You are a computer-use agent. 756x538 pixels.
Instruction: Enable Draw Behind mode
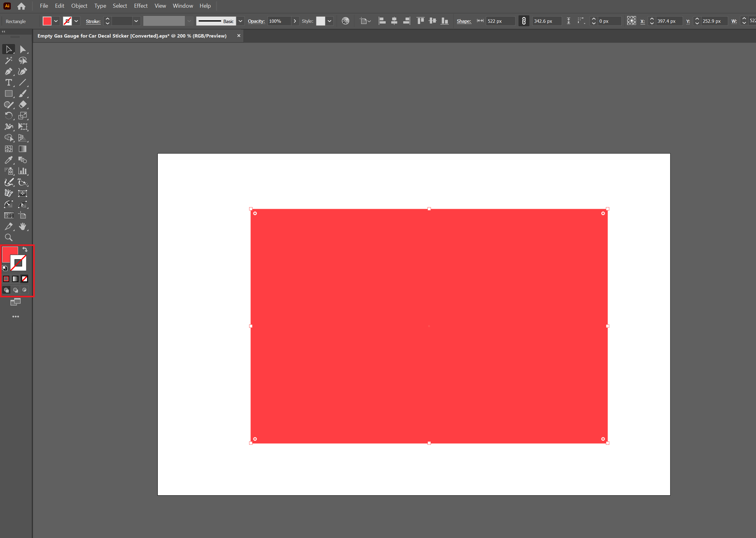coord(15,290)
